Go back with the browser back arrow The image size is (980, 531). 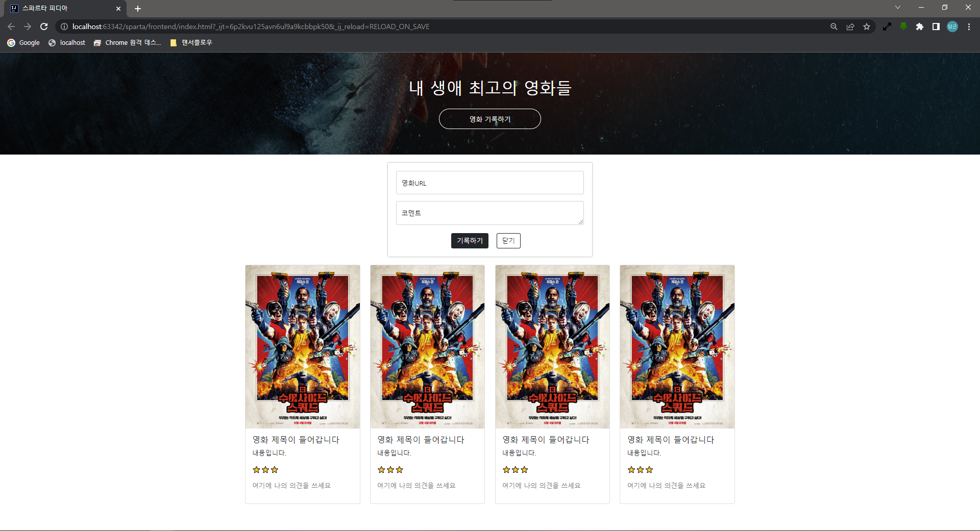pos(11,27)
